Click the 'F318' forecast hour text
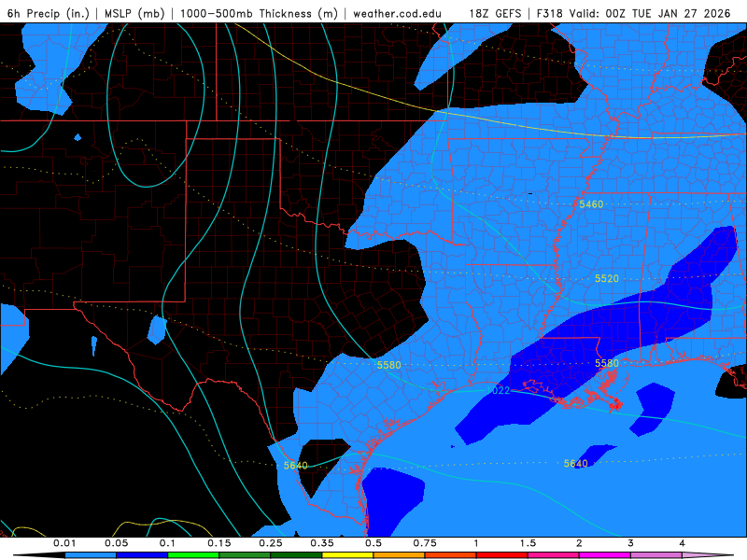The image size is (747, 560). click(551, 13)
